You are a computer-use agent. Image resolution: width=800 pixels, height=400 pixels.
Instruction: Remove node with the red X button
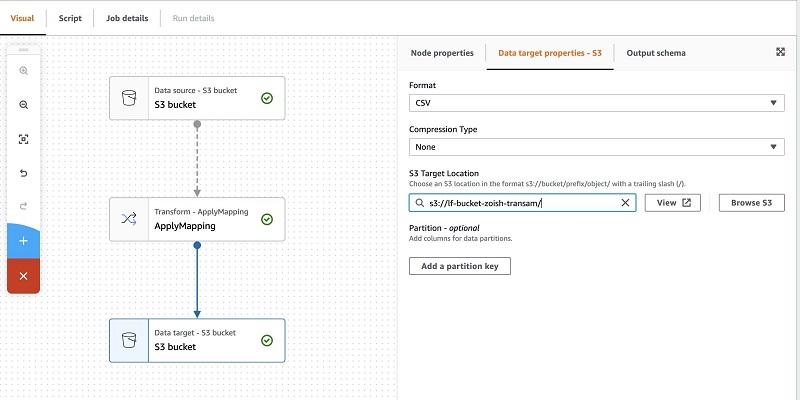click(x=23, y=276)
